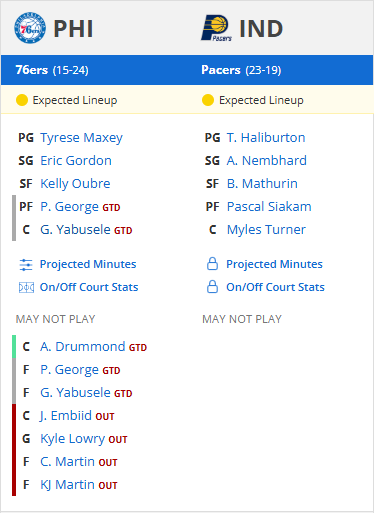Click the 76ers Projected Minutes sliders icon
Viewport: 374px width, 513px height.
tap(26, 265)
